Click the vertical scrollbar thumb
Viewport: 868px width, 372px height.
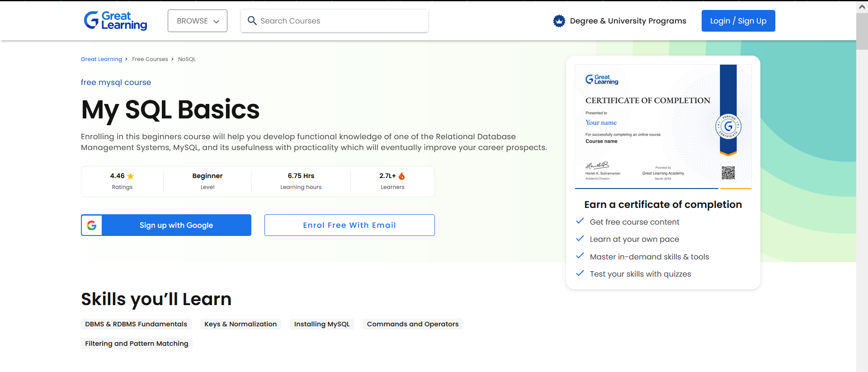coord(862,31)
